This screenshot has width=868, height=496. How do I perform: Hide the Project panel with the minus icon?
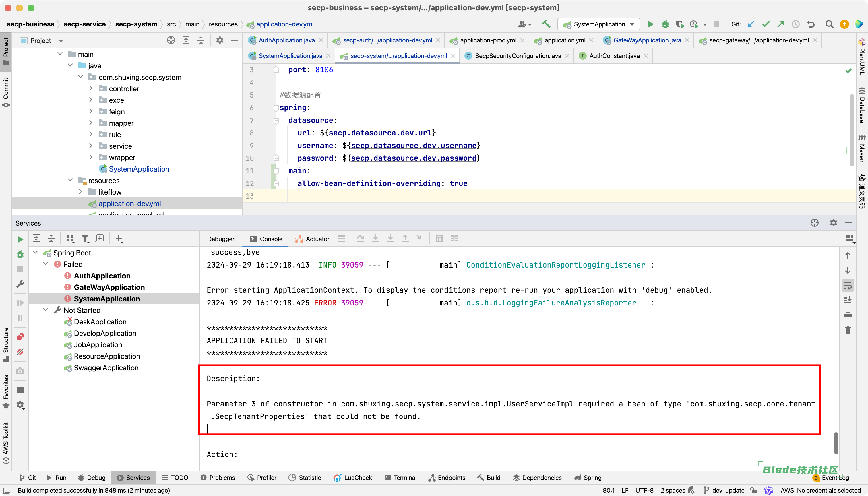tap(235, 40)
